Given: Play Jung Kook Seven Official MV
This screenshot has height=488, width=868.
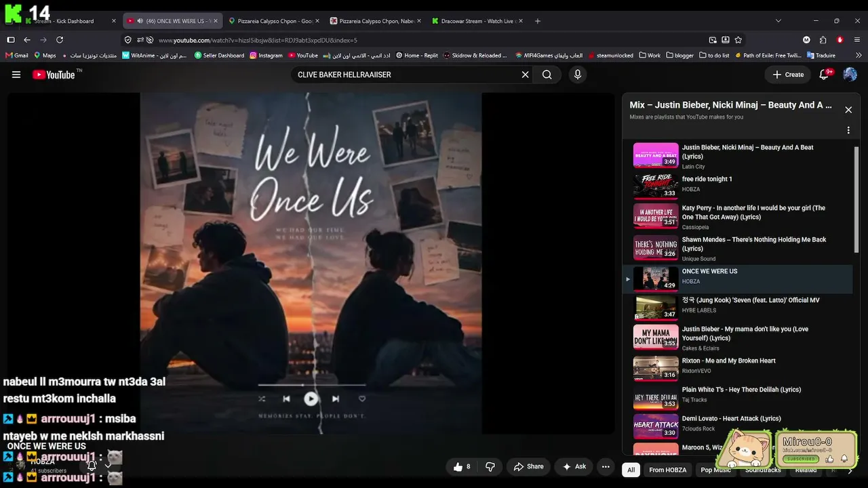Looking at the screenshot, I should [x=738, y=307].
